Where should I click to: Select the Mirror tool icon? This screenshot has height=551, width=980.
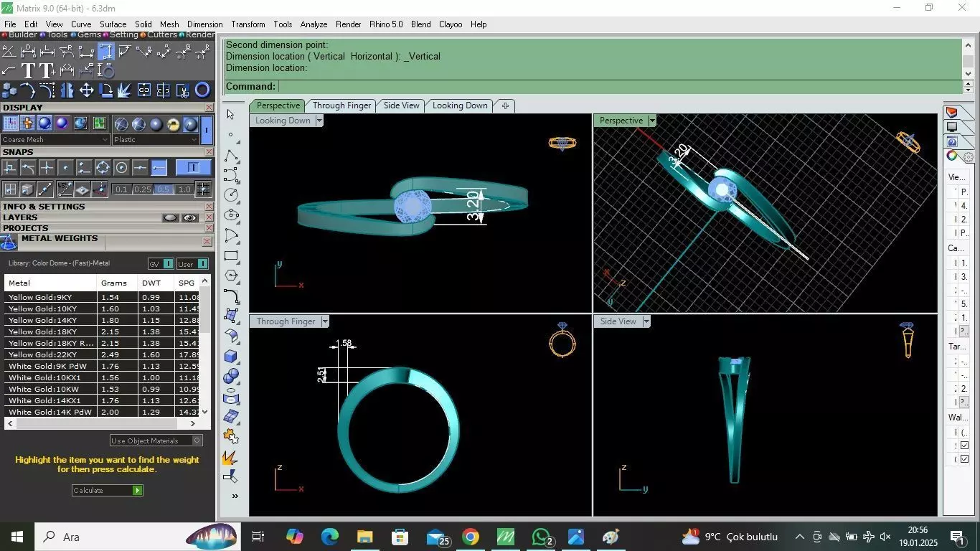[67, 90]
